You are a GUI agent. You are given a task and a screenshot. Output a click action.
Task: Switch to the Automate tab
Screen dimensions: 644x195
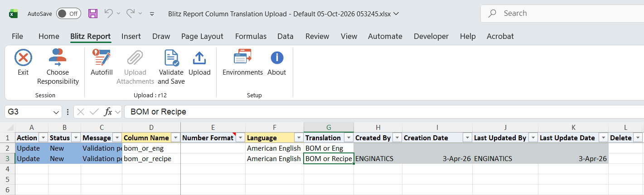(385, 36)
